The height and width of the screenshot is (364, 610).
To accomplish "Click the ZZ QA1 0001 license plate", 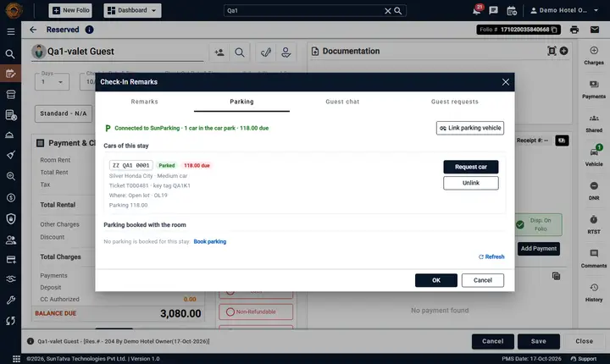I will [131, 165].
